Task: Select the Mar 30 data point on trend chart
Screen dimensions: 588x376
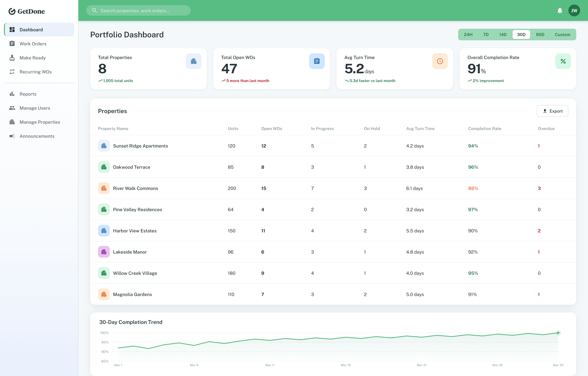Action: [x=558, y=333]
